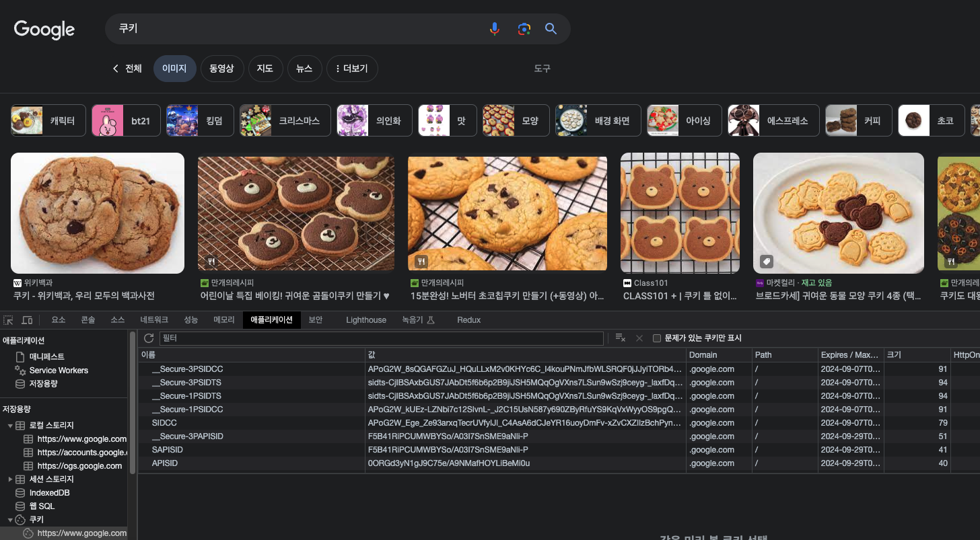Open 매니페스트 in Application sidebar
This screenshot has width=980, height=540.
click(x=46, y=357)
